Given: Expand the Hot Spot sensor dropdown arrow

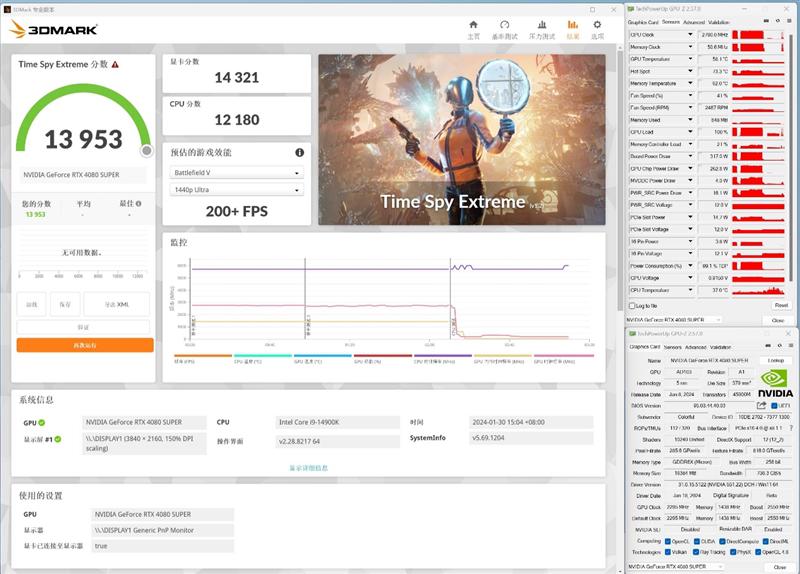Looking at the screenshot, I should click(690, 71).
